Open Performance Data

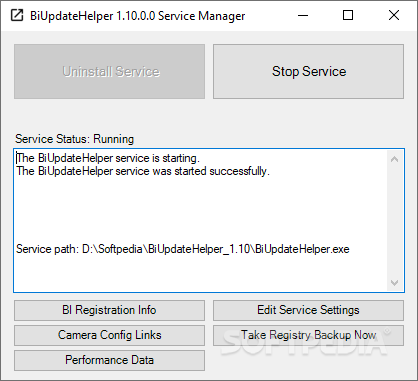click(109, 360)
